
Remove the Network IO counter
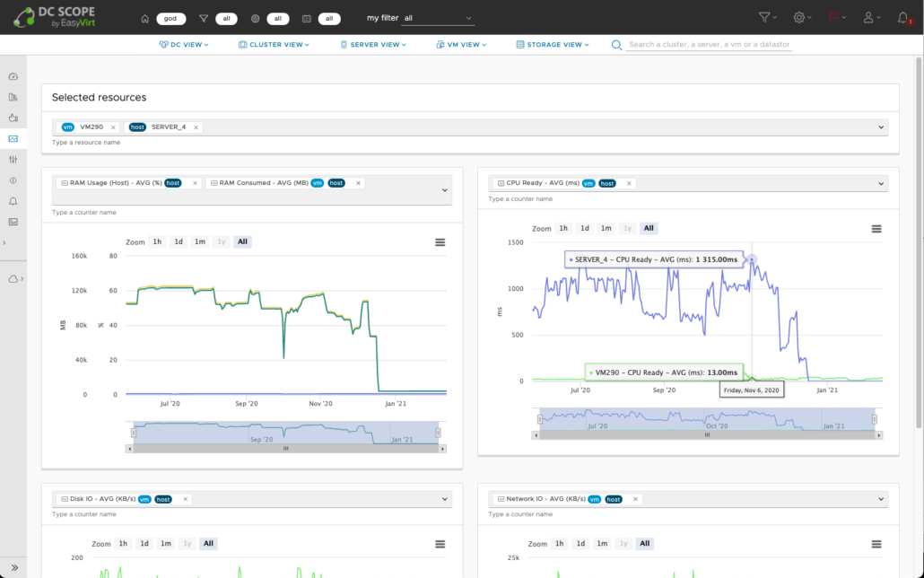[635, 499]
